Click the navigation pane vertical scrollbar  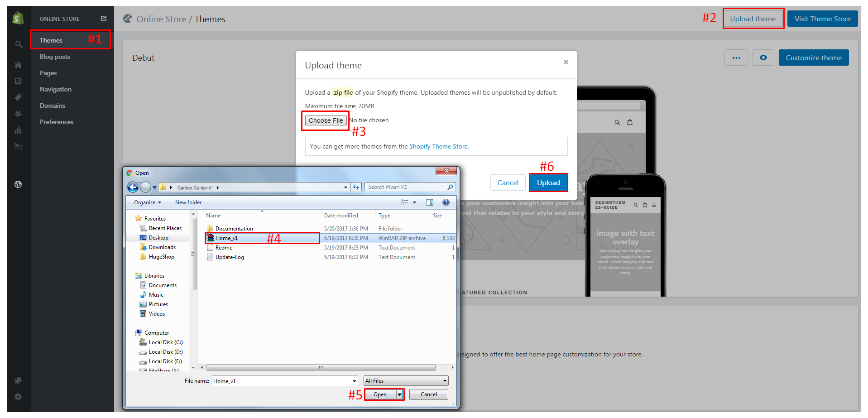click(193, 254)
